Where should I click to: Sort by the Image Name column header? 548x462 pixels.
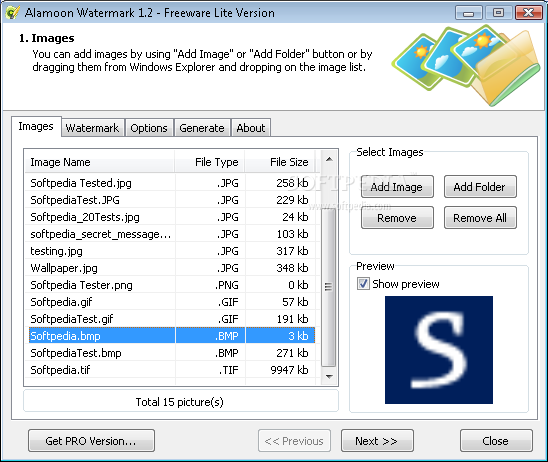point(100,162)
